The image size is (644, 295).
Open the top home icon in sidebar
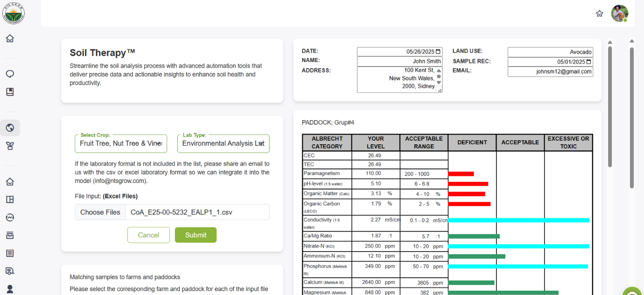pyautogui.click(x=10, y=38)
